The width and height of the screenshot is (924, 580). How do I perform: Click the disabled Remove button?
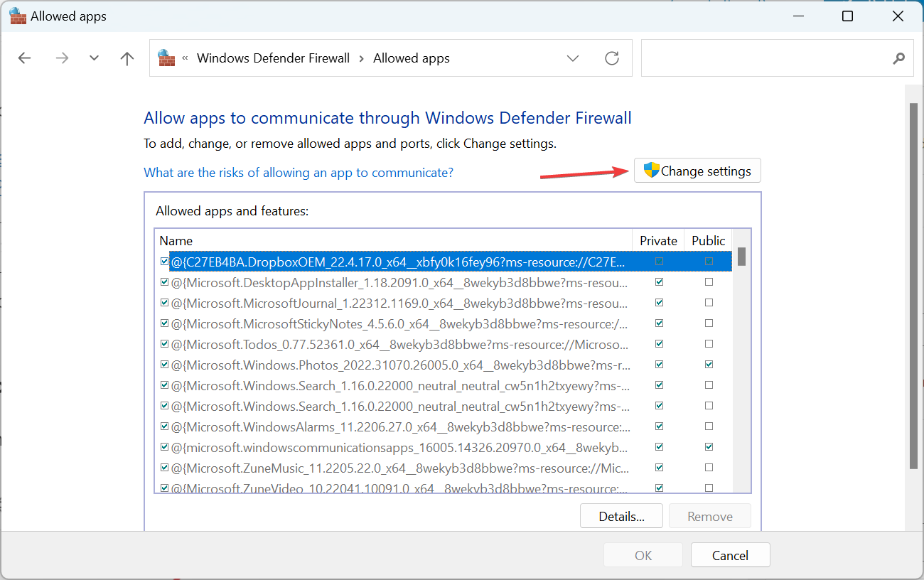[710, 516]
